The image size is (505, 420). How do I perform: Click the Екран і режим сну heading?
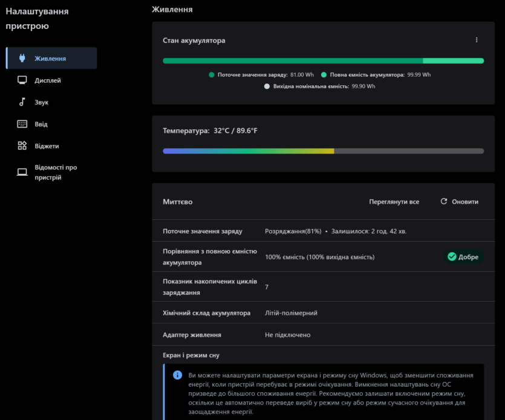[191, 355]
